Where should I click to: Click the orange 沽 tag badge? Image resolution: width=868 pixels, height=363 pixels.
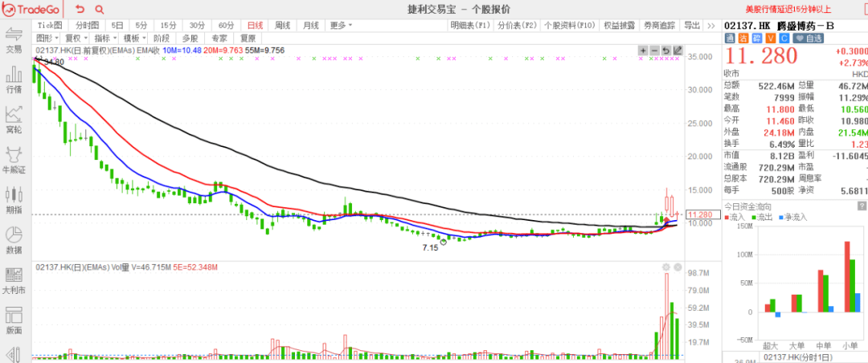pos(743,39)
